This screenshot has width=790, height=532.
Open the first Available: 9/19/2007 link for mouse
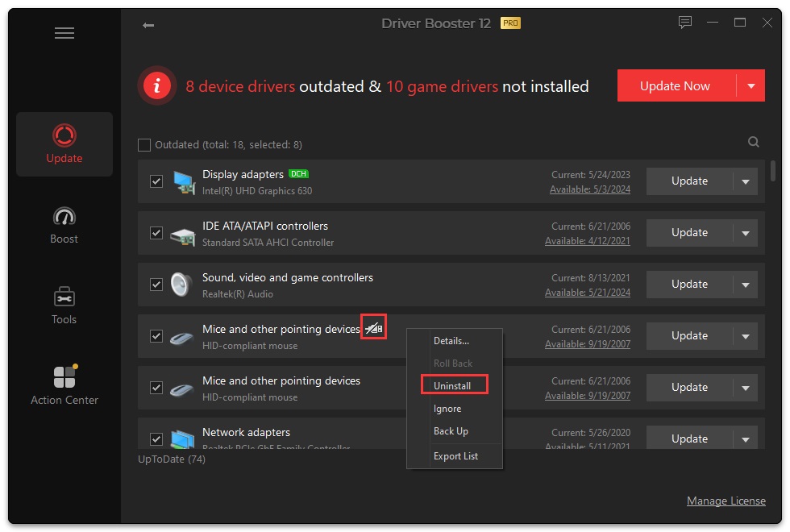[x=588, y=344]
